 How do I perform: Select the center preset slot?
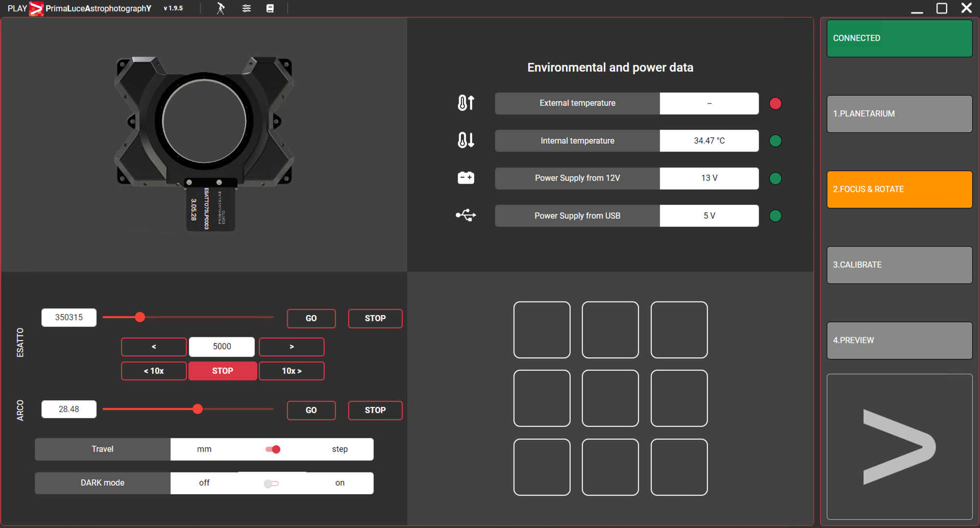click(611, 398)
